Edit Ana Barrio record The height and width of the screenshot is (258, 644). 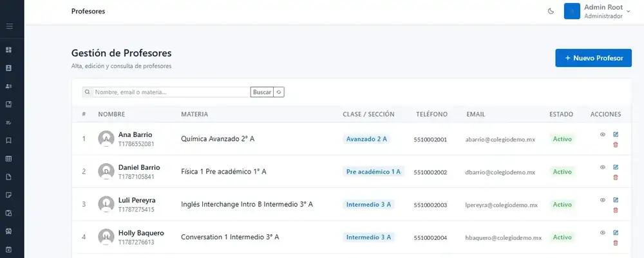pos(615,134)
